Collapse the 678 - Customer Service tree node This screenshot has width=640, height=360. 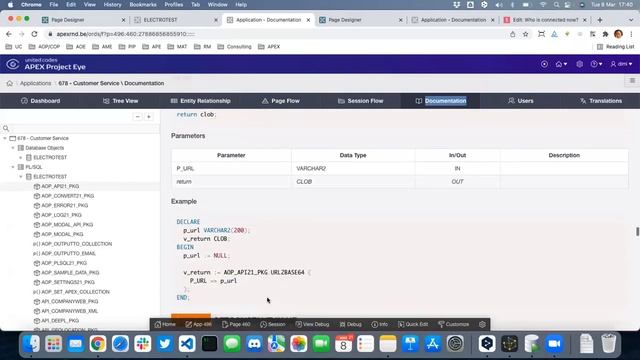point(5,138)
